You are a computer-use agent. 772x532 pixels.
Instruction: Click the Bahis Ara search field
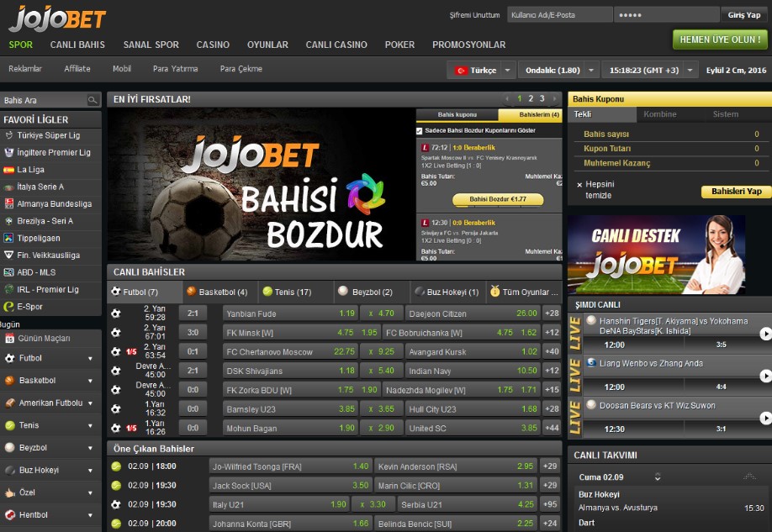[44, 100]
